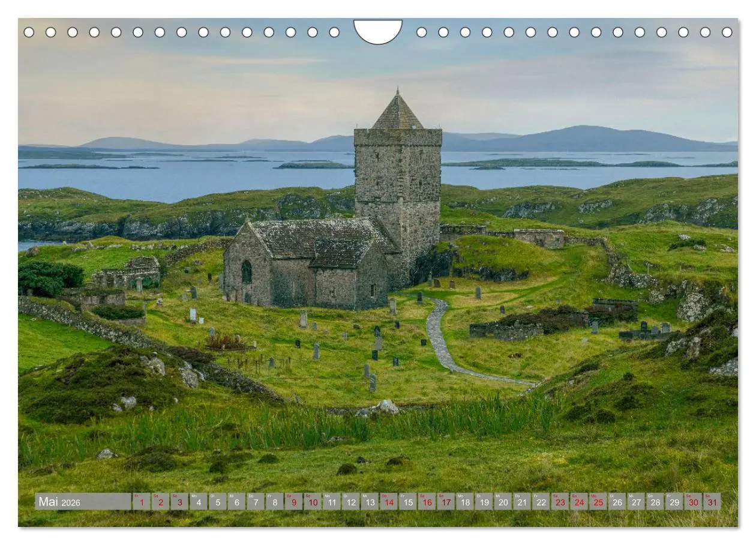Select day 28 in the calendar strip
The height and width of the screenshot is (545, 756).
pyautogui.click(x=655, y=502)
